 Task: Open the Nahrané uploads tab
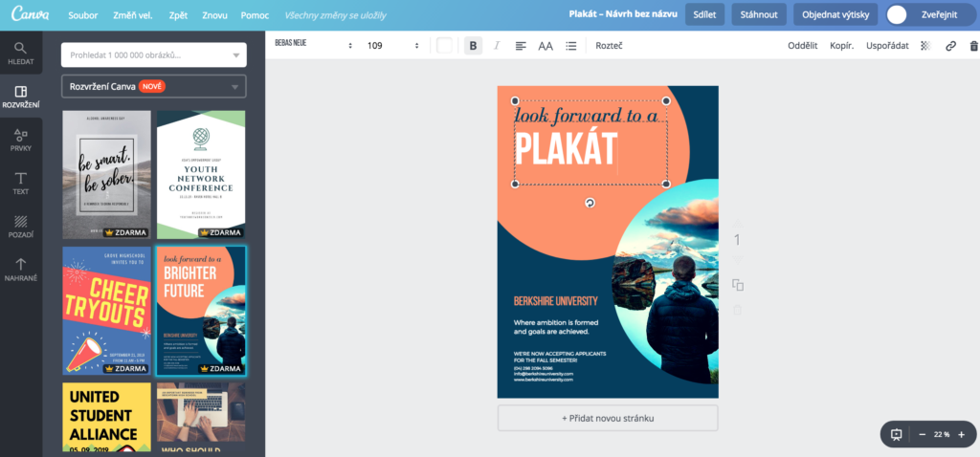click(x=21, y=270)
